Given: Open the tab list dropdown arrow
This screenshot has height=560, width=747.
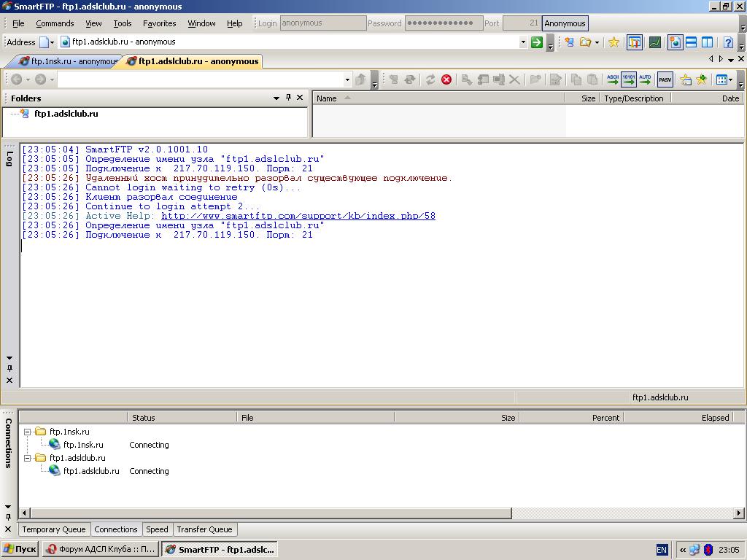Looking at the screenshot, I should tap(731, 60).
